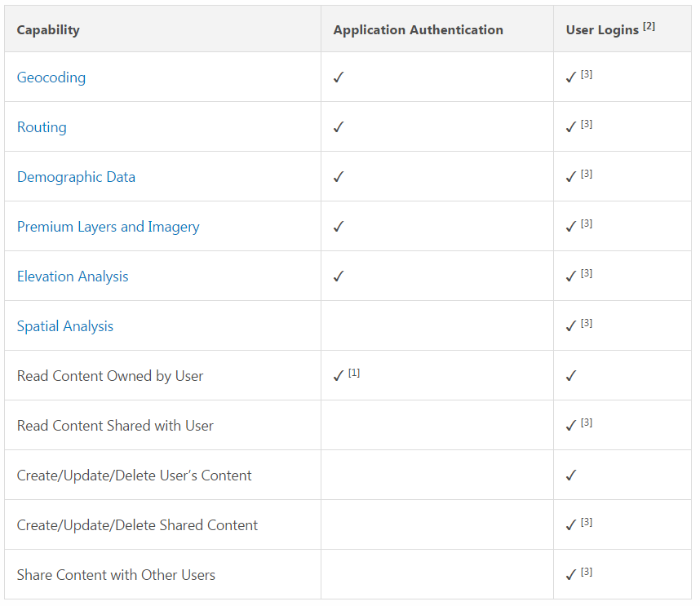This screenshot has width=700, height=606.
Task: Click footnote [3] in the Routing row
Action: (x=587, y=124)
